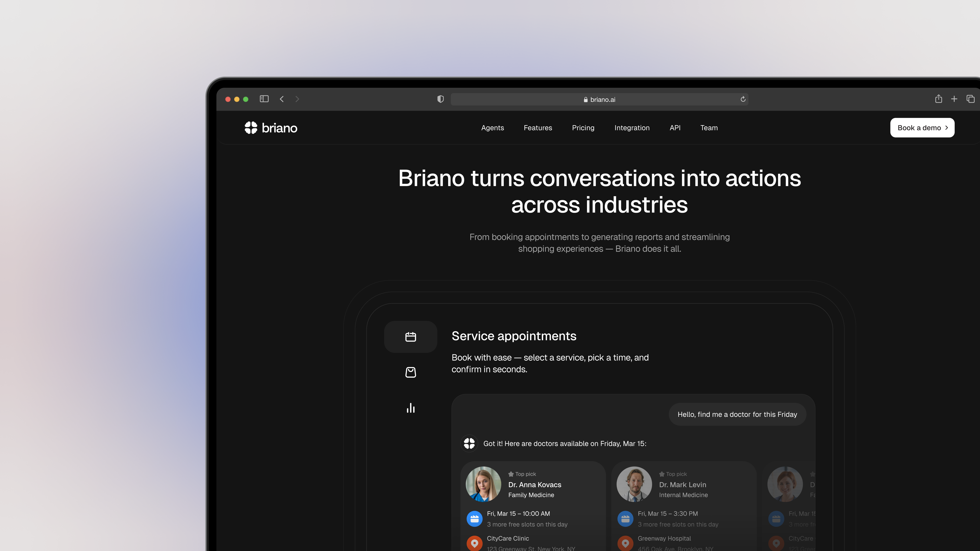Viewport: 980px width, 551px height.
Task: Click "From booking appointments" subheading
Action: [599, 243]
